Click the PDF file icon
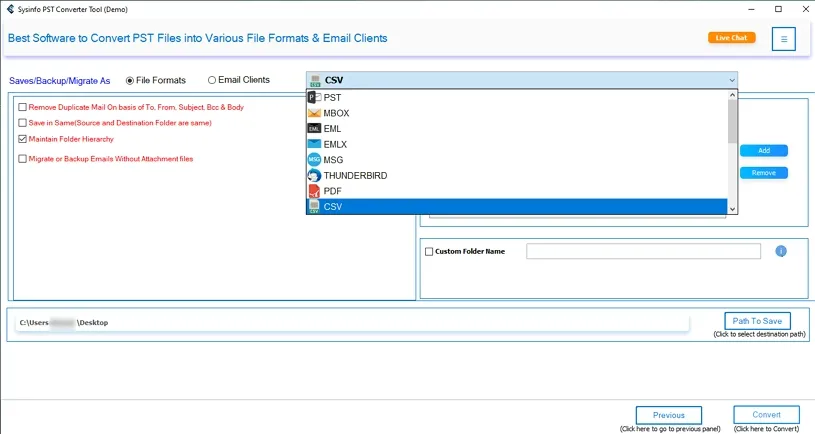The image size is (815, 434). coord(314,191)
